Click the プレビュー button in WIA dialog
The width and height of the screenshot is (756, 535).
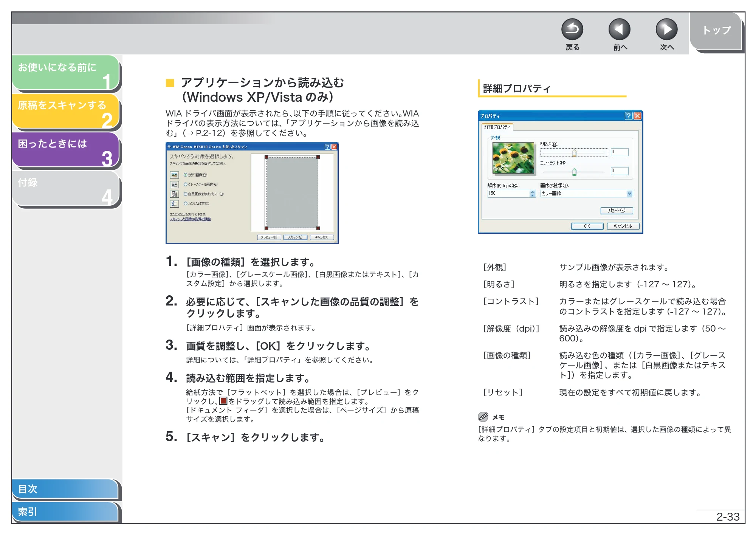tap(269, 237)
